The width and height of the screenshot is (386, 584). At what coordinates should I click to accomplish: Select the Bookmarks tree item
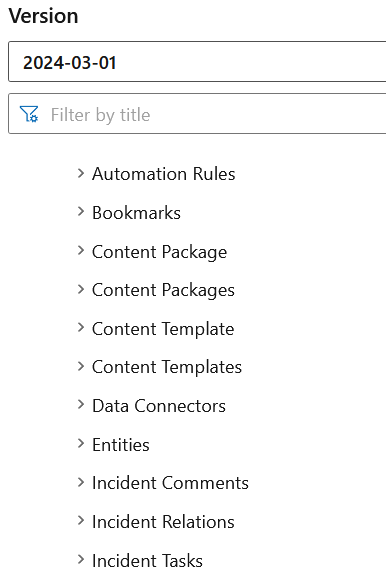(x=136, y=213)
